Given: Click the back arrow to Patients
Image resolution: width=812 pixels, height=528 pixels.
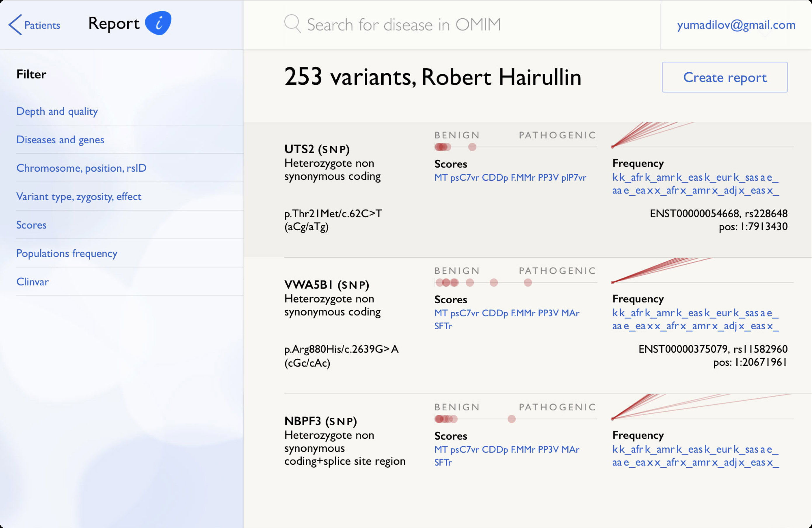Looking at the screenshot, I should click(x=15, y=25).
